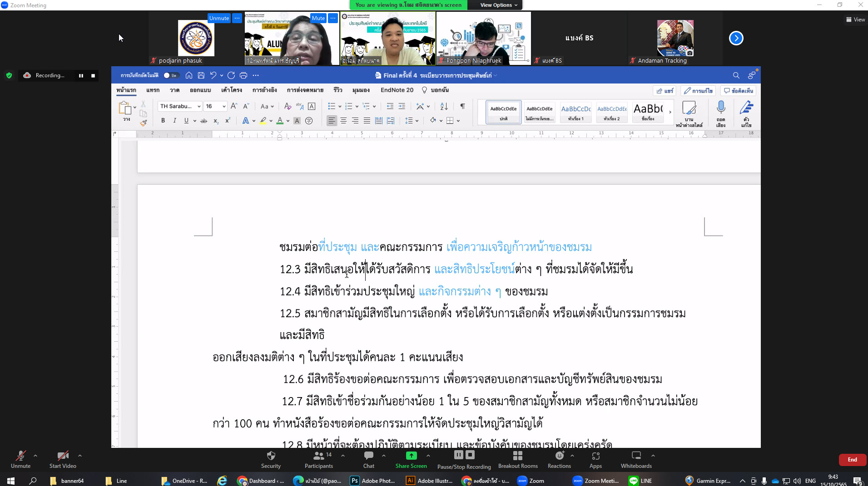Increase font size with the A-up icon

(x=234, y=106)
